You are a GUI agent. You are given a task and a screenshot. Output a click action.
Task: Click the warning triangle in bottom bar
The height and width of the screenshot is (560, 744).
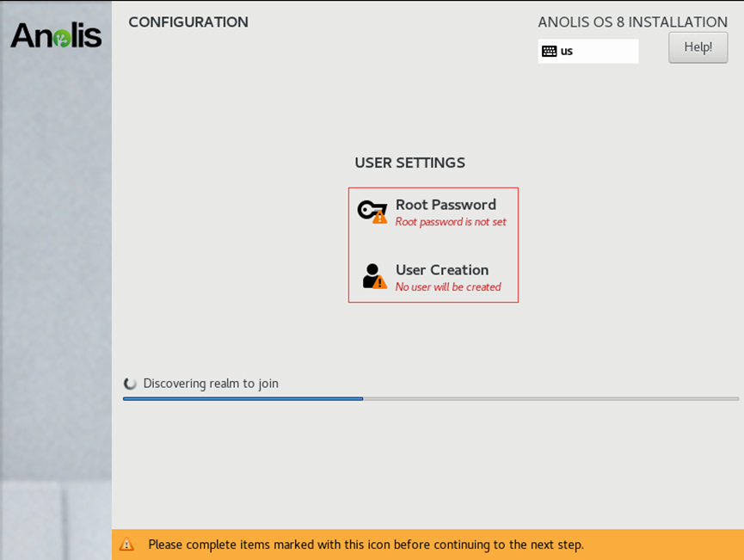point(126,545)
